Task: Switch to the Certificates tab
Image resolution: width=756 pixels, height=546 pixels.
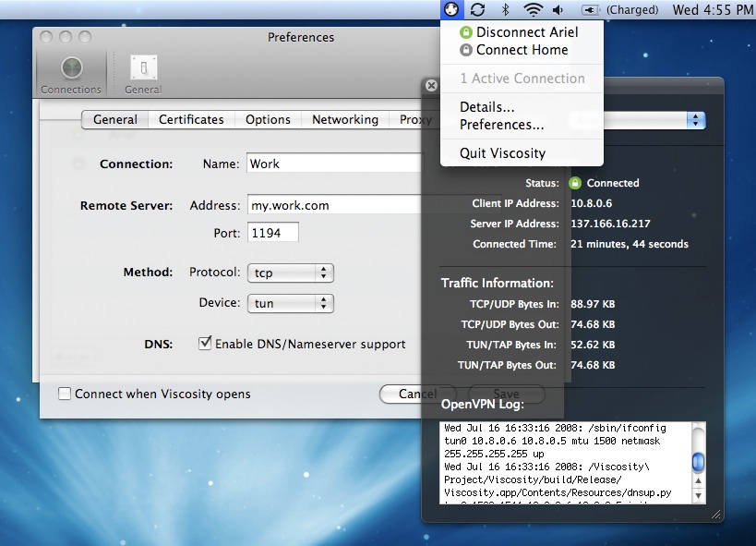Action: pyautogui.click(x=191, y=120)
